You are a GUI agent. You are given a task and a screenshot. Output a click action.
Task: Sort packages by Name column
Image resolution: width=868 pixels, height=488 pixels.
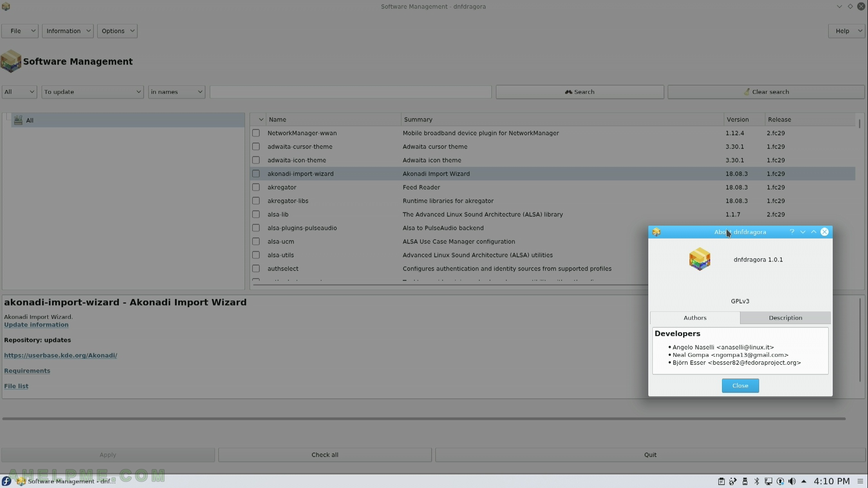coord(333,119)
